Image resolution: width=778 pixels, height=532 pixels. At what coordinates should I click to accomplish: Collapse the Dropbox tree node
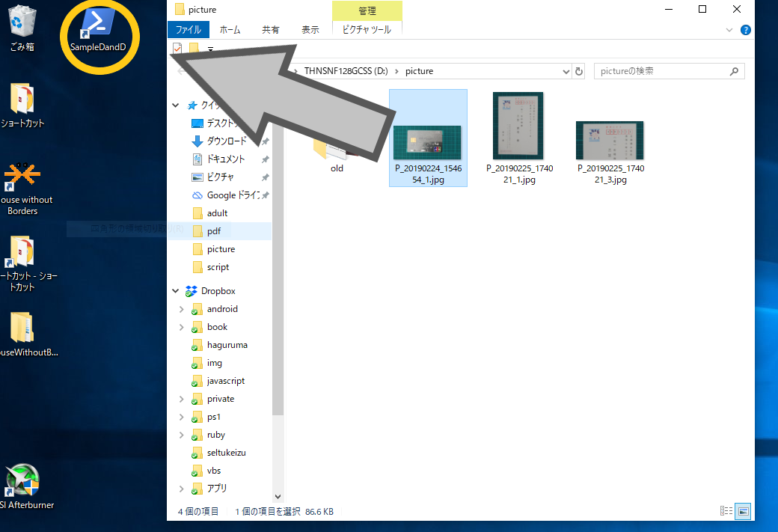[176, 291]
